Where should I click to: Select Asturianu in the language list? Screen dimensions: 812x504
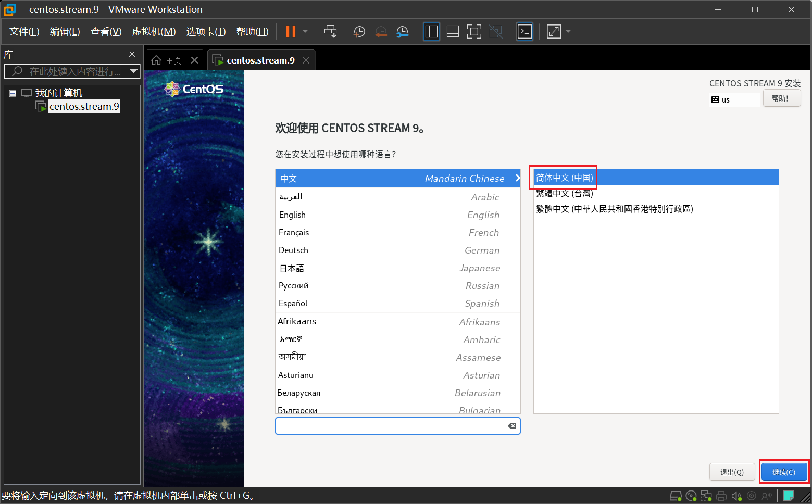tap(398, 375)
